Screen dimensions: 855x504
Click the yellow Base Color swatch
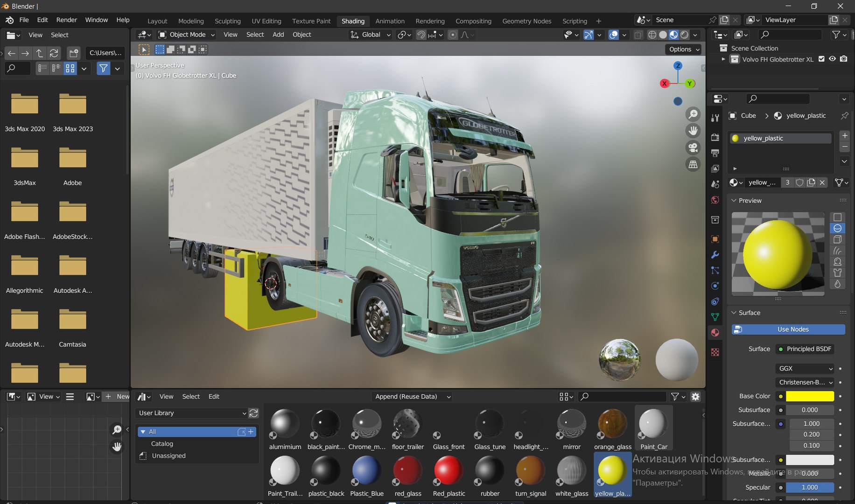[x=810, y=396]
